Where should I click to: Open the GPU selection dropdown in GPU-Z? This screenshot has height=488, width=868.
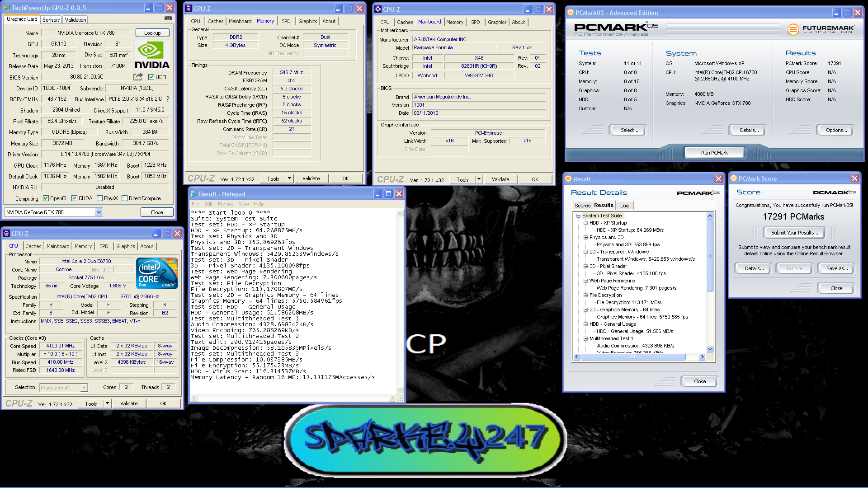(x=99, y=212)
